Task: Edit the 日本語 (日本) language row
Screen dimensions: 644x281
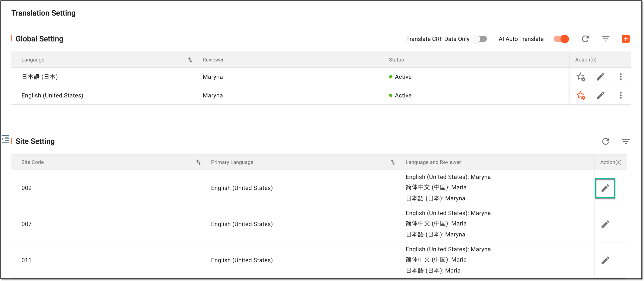Action: pyautogui.click(x=600, y=77)
